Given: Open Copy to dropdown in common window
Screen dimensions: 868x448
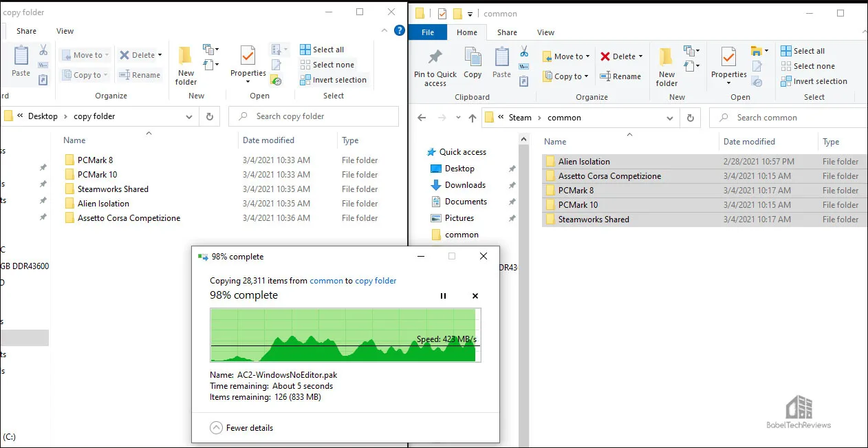Looking at the screenshot, I should pos(565,76).
